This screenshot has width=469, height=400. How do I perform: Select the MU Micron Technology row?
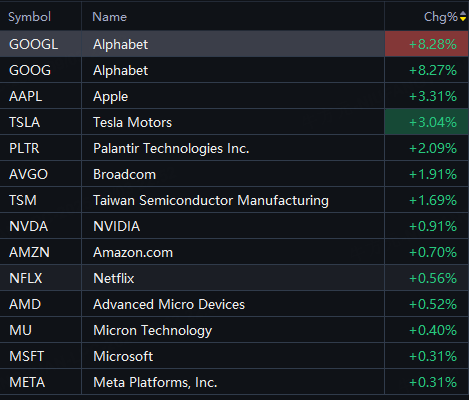pos(234,330)
